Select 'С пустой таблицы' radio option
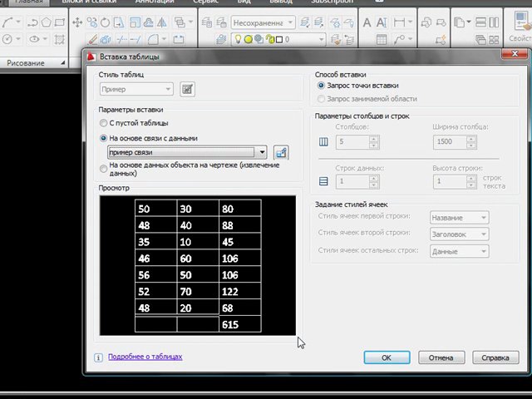 (103, 123)
